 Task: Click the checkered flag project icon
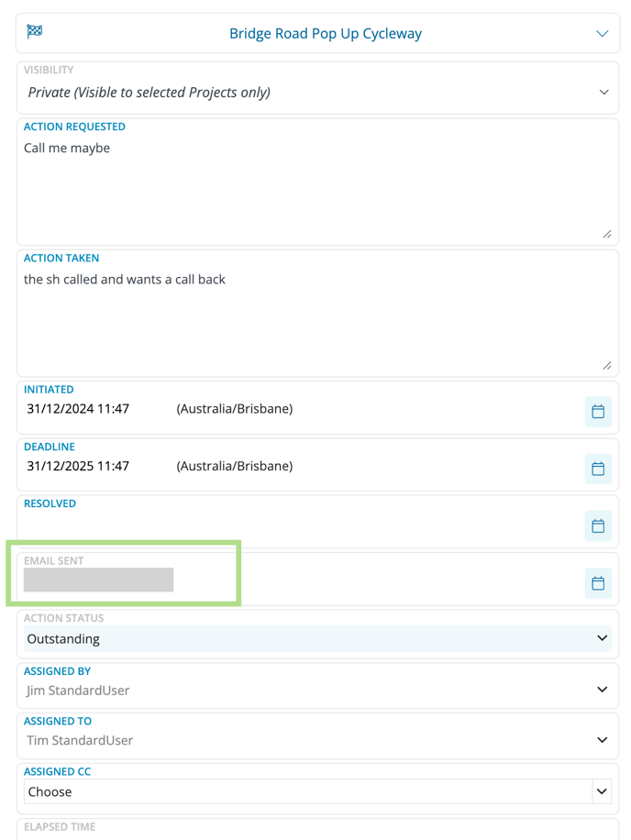click(35, 31)
